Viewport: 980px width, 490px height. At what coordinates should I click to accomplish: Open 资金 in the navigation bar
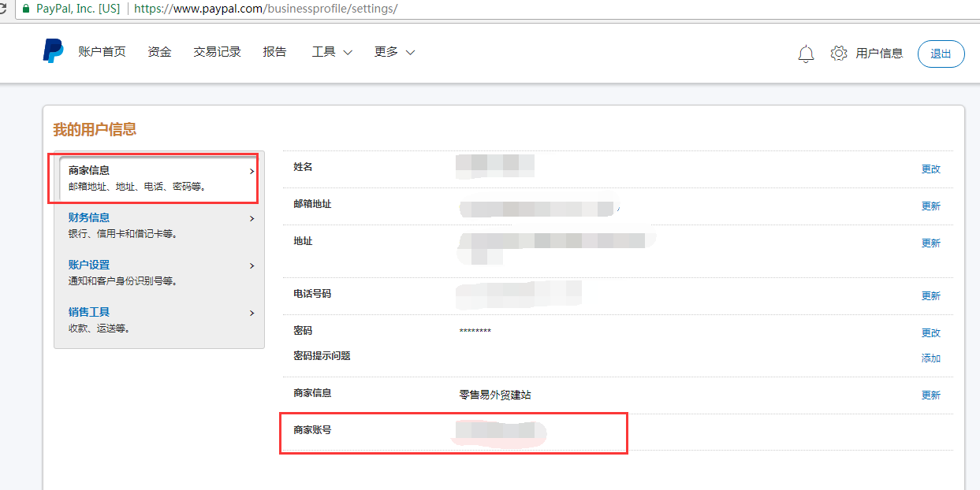coord(159,52)
